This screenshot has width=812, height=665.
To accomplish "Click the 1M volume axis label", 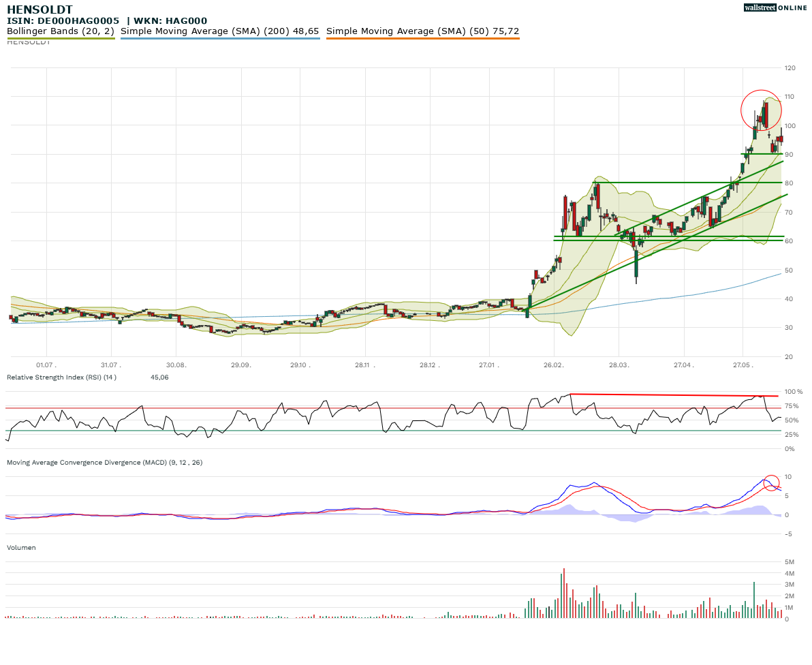I will tap(790, 608).
